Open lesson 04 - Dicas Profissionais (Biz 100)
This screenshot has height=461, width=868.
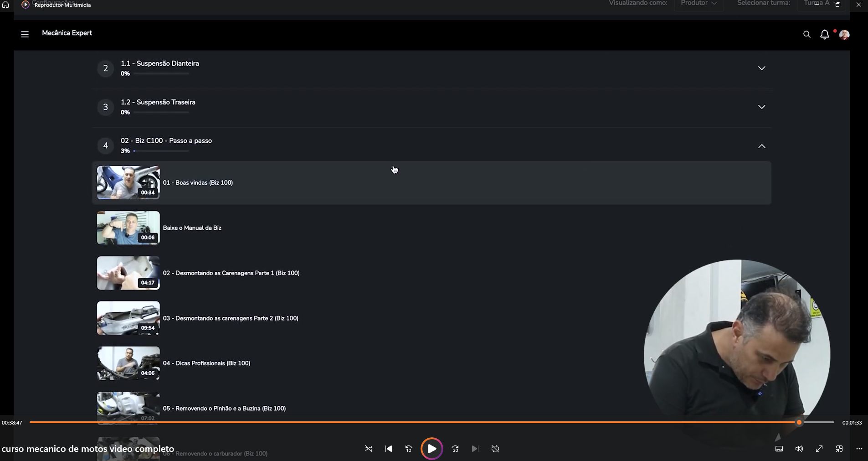pos(206,363)
